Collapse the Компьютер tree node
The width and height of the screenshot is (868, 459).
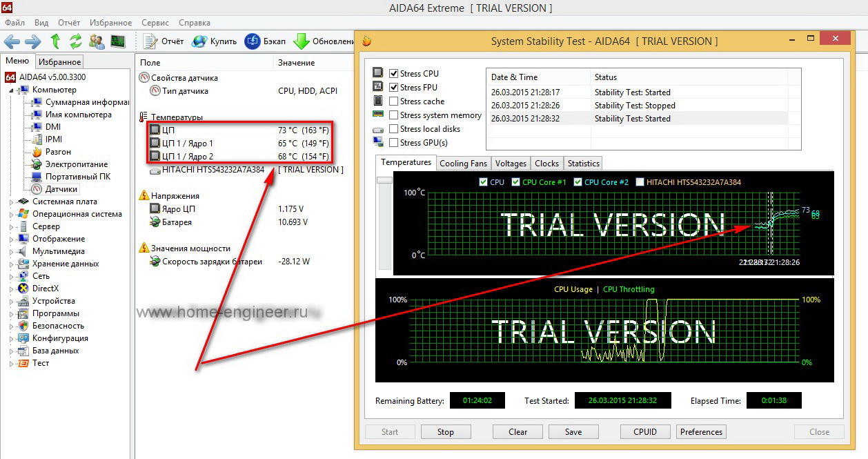coord(12,90)
